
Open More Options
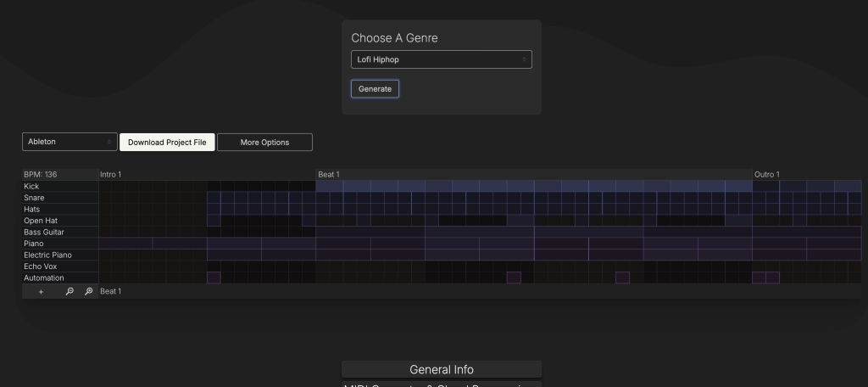(264, 143)
